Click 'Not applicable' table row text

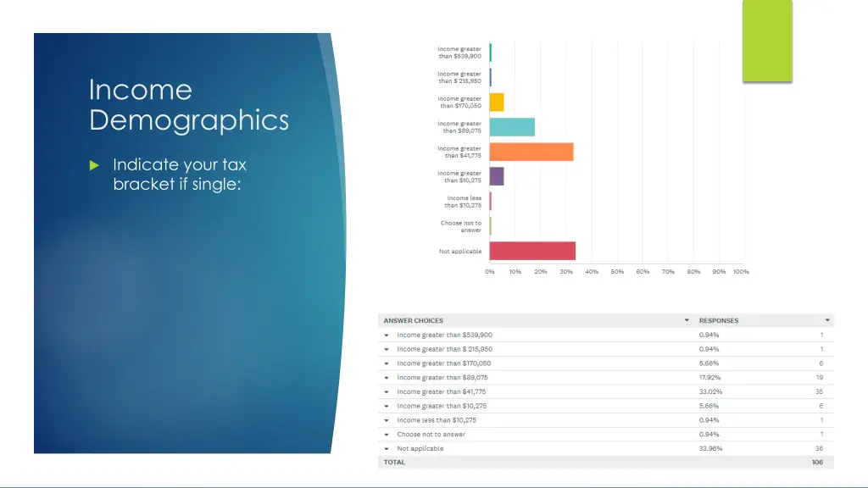click(420, 448)
